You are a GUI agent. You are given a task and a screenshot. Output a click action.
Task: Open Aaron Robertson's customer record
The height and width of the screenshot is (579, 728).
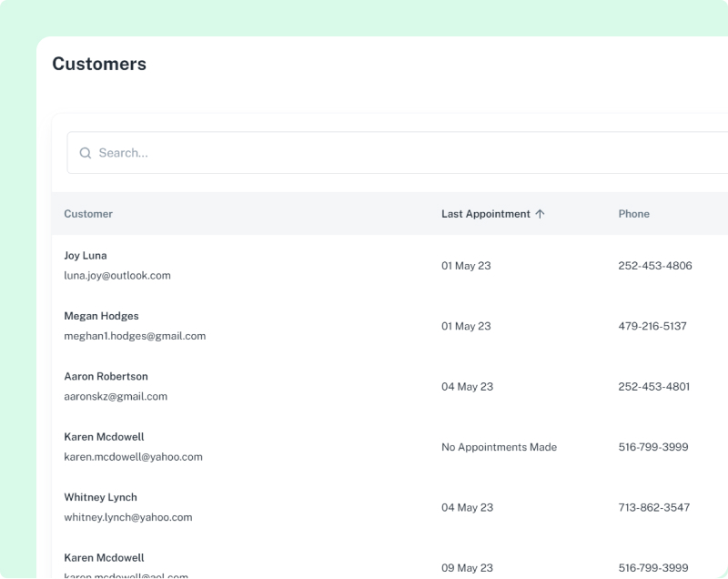105,376
